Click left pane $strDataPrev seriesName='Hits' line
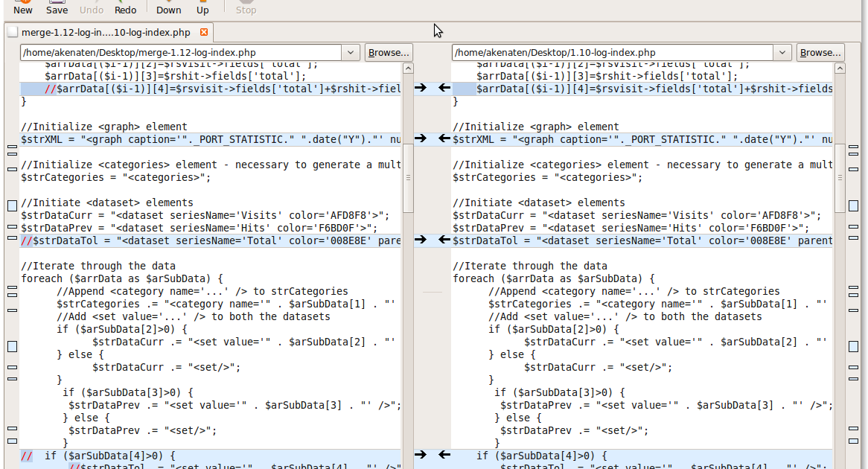This screenshot has width=868, height=469. [x=200, y=228]
